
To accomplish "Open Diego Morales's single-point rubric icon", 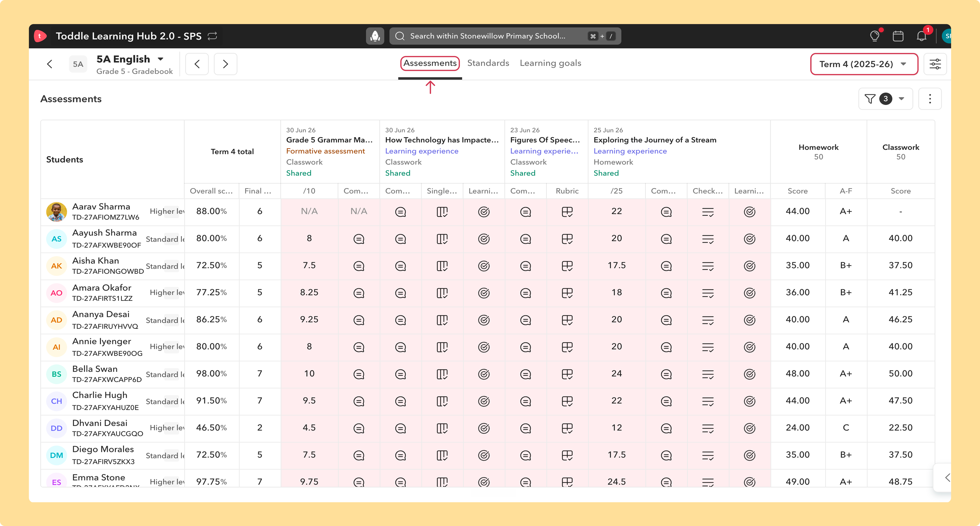I will coord(442,455).
